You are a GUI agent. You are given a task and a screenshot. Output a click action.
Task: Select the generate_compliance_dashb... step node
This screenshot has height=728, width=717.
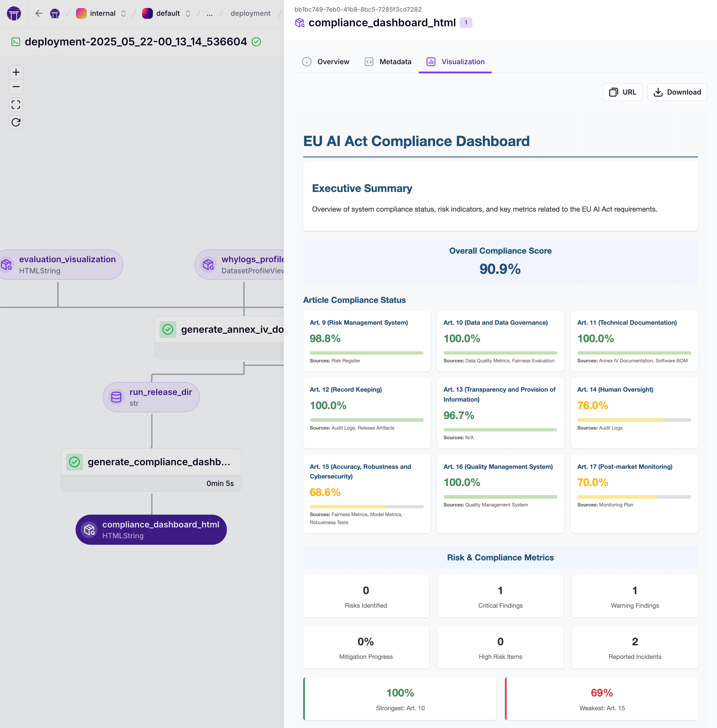click(x=151, y=462)
